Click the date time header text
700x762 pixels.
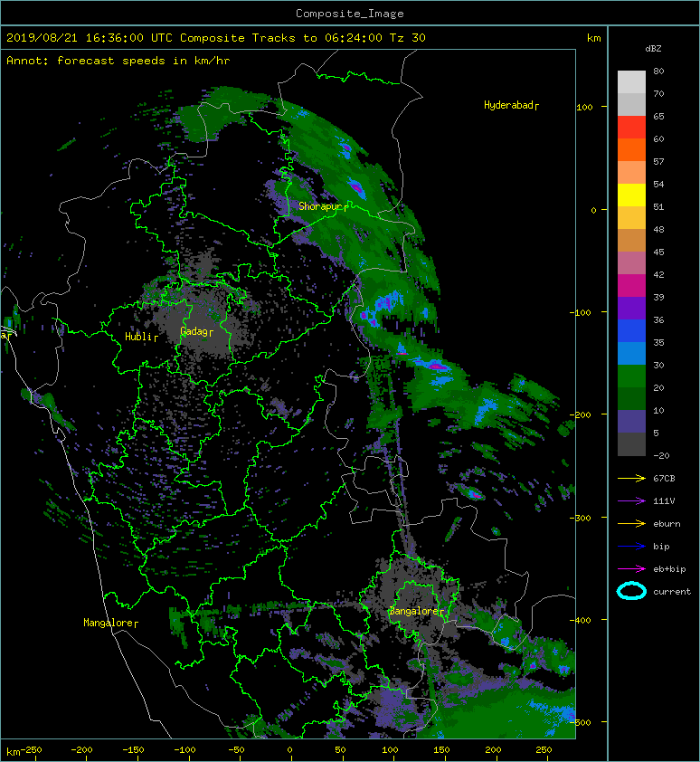click(215, 38)
